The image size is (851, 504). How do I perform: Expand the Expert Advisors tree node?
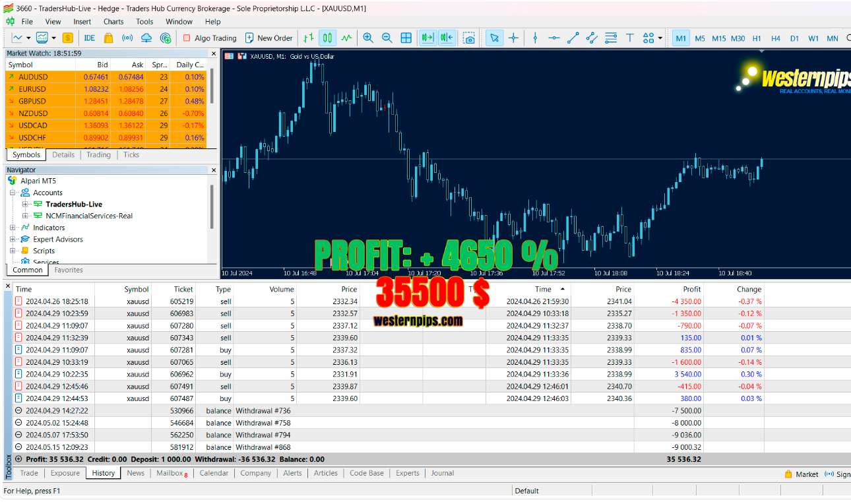click(x=13, y=239)
